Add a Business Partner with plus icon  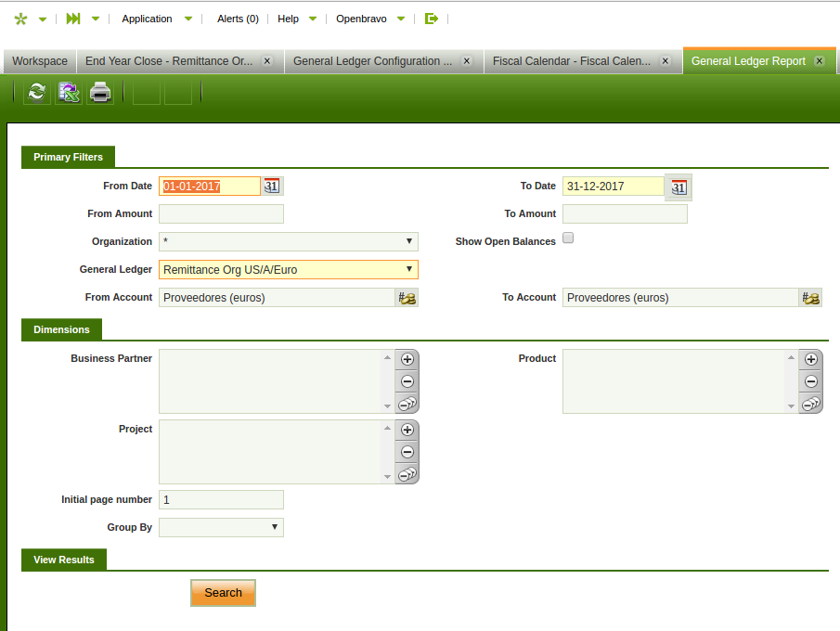click(407, 359)
